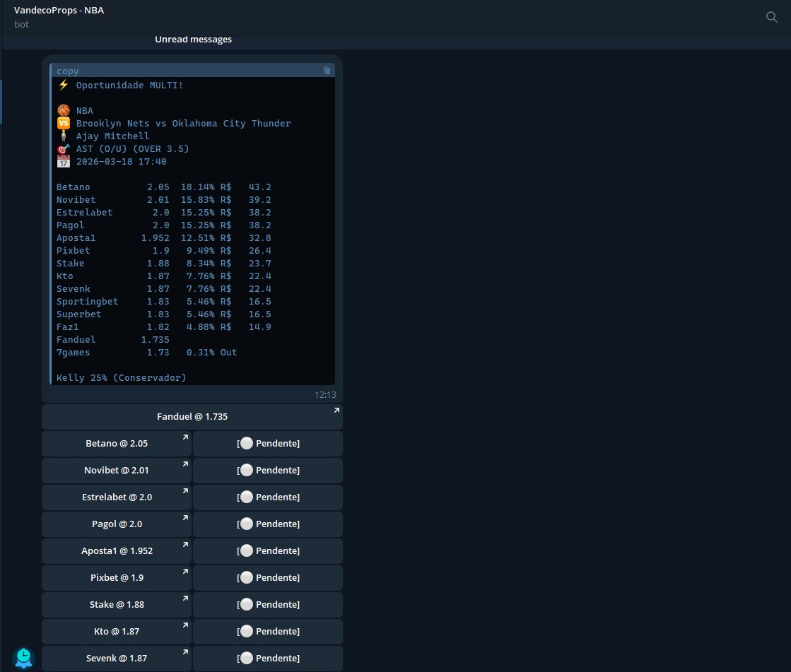Toggle Pendente status for the Estrelabet row
791x672 pixels.
pos(268,497)
